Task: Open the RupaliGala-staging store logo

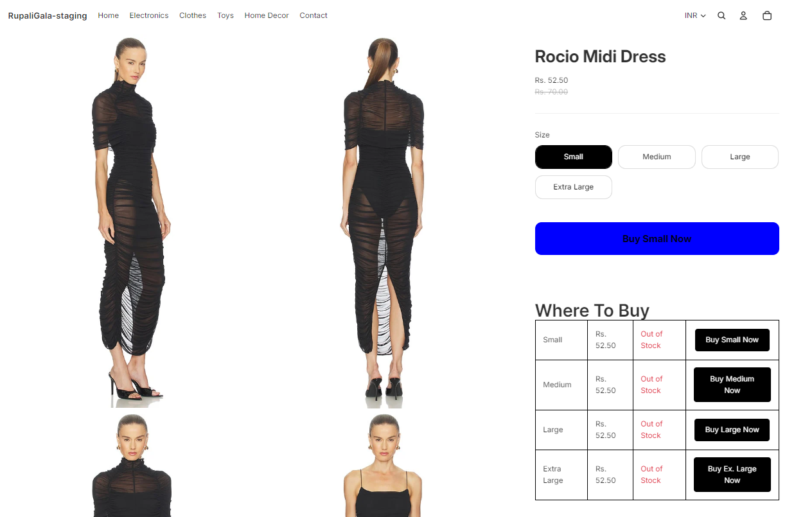Action: 48,15
